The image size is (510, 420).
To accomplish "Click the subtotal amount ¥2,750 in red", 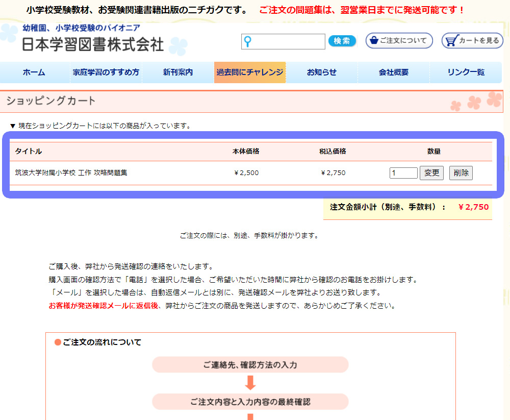I will coord(473,207).
